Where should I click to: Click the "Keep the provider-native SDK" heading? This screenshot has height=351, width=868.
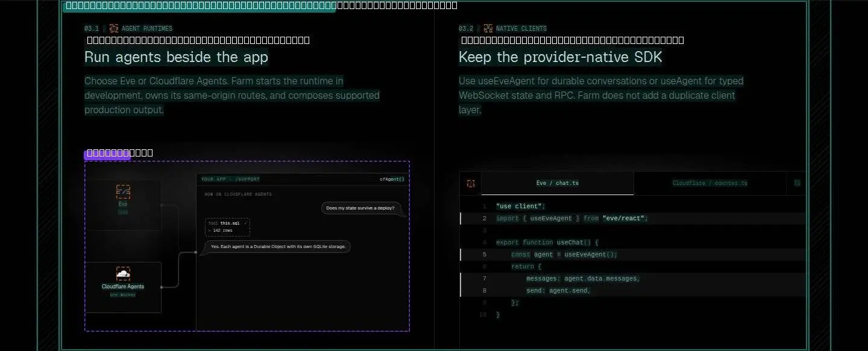coord(561,57)
